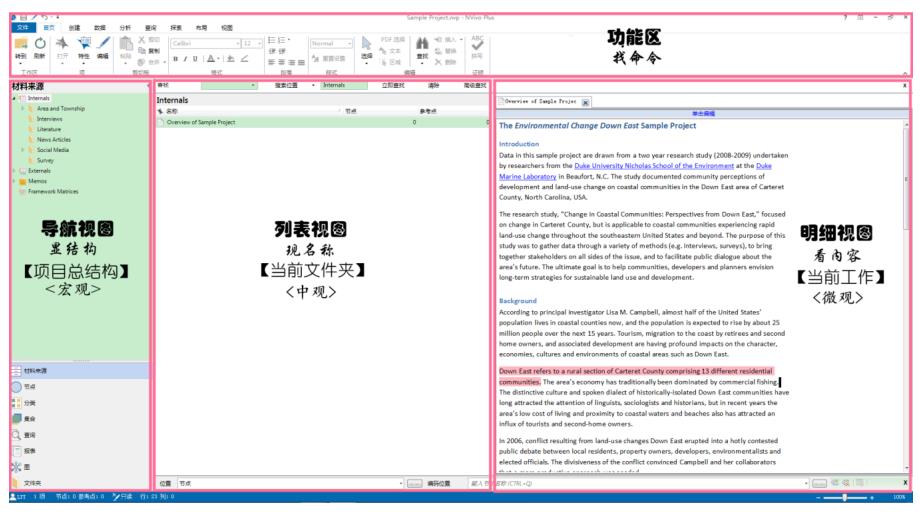Switch to the Analyze (分析) ribbon tab
This screenshot has width=920, height=518.
click(126, 28)
